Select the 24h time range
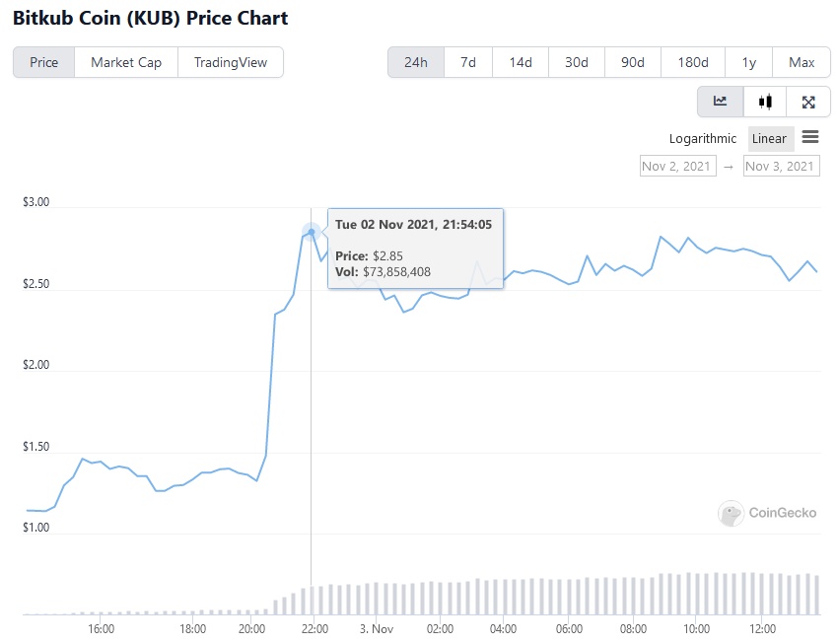This screenshot has height=644, width=837. (x=416, y=62)
